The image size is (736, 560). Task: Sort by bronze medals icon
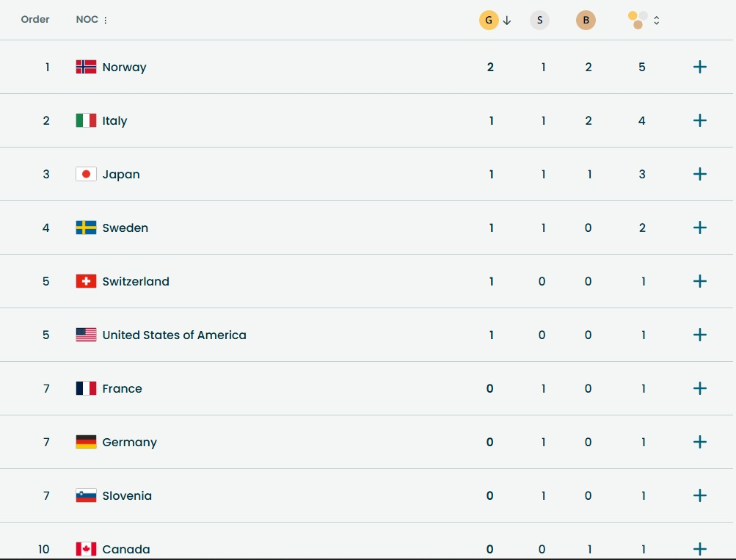pyautogui.click(x=586, y=21)
